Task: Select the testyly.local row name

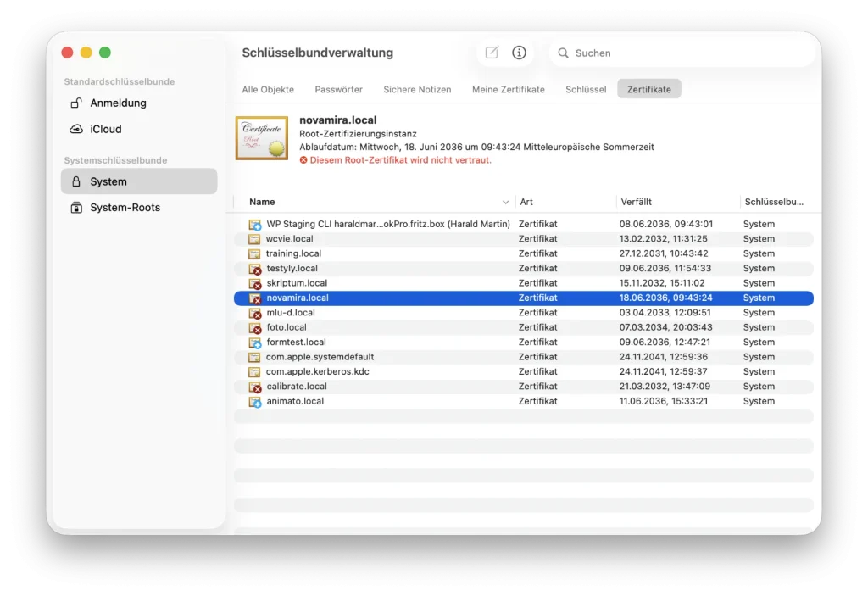Action: coord(292,268)
